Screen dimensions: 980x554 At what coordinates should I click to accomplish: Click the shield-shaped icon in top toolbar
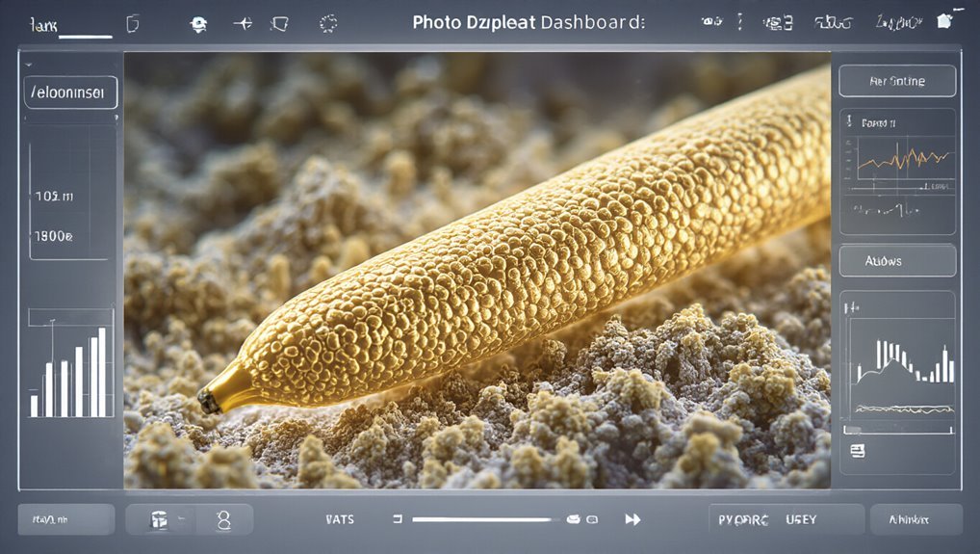click(280, 23)
